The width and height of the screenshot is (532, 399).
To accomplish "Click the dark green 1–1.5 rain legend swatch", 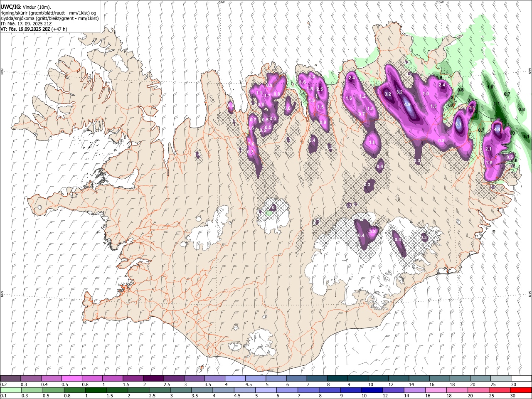I will click(x=96, y=390).
